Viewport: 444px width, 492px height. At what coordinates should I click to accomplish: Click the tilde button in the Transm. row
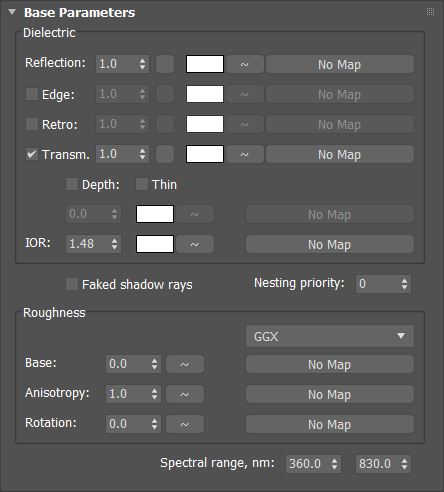245,154
